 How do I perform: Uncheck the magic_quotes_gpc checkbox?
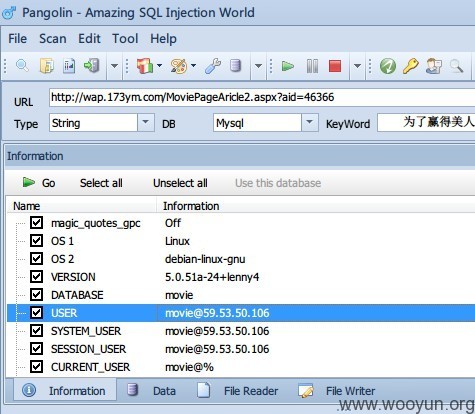(x=36, y=222)
